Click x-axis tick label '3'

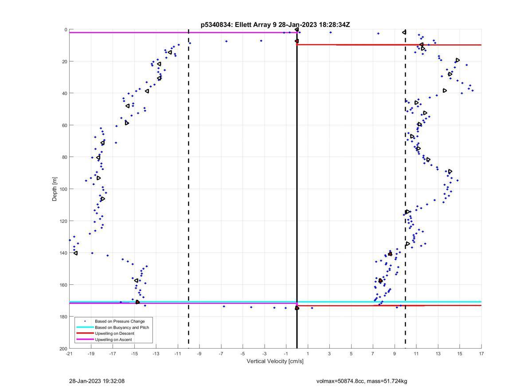coord(329,353)
